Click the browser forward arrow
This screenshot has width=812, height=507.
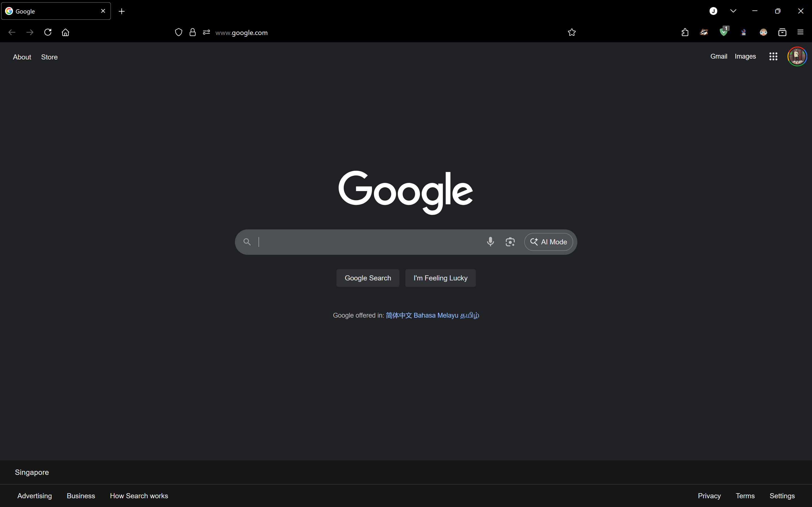pos(30,32)
